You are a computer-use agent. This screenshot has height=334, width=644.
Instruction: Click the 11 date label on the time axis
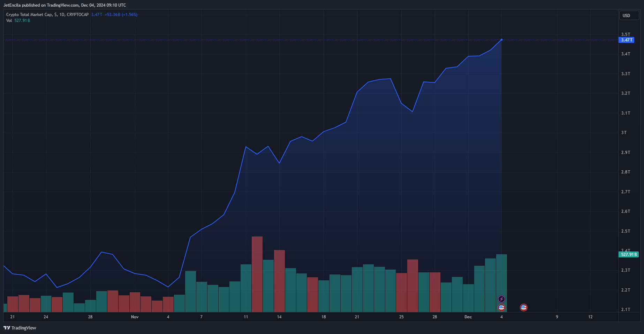click(x=246, y=317)
